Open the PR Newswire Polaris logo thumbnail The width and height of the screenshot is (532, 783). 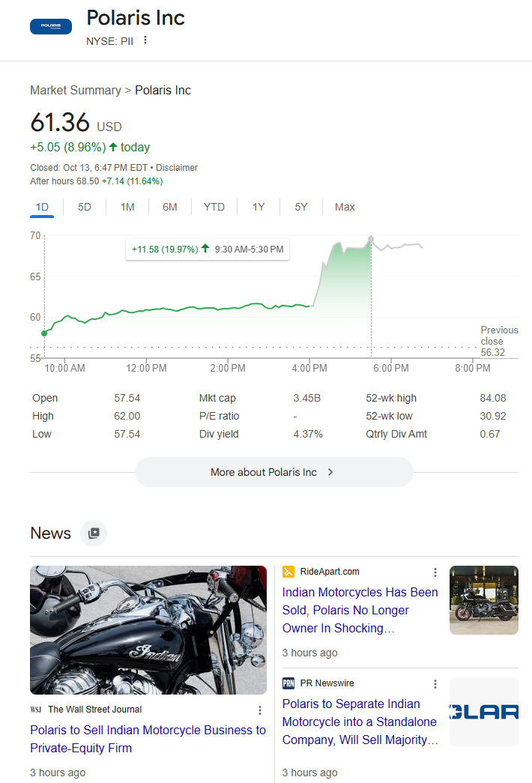click(484, 712)
